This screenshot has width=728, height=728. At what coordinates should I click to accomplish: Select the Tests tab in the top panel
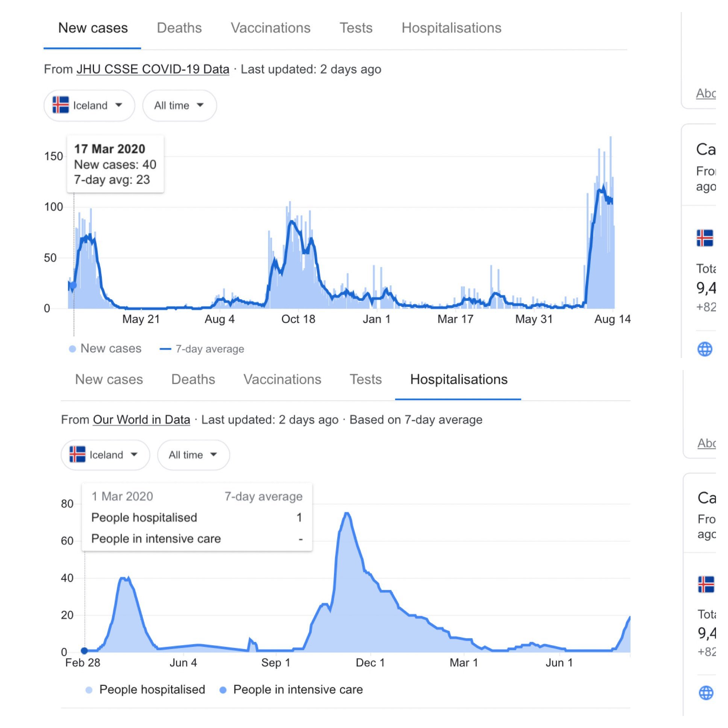[x=356, y=28]
